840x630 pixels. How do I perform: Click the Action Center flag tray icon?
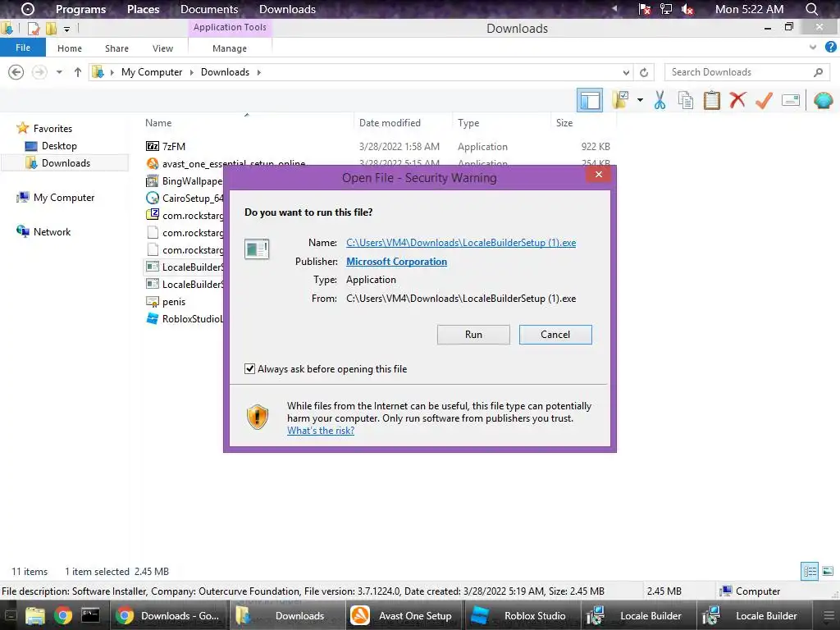[x=645, y=9]
